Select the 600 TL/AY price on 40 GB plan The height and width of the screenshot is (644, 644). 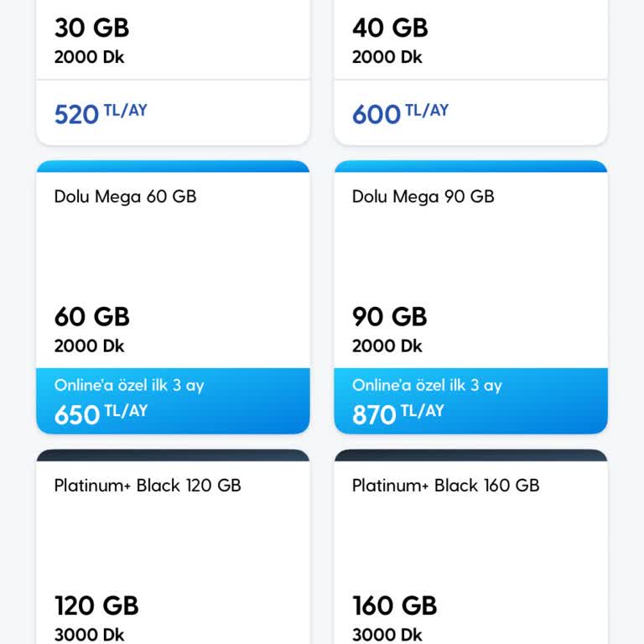(400, 113)
